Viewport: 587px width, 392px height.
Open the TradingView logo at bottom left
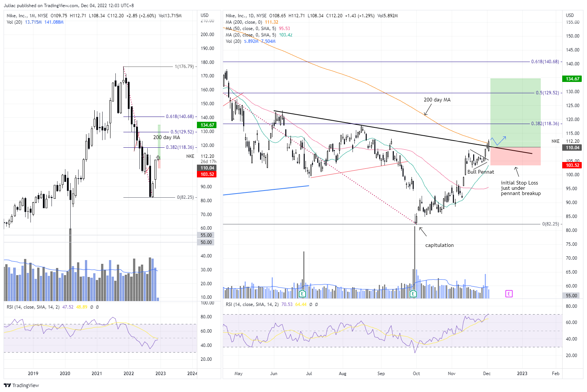pos(21,385)
